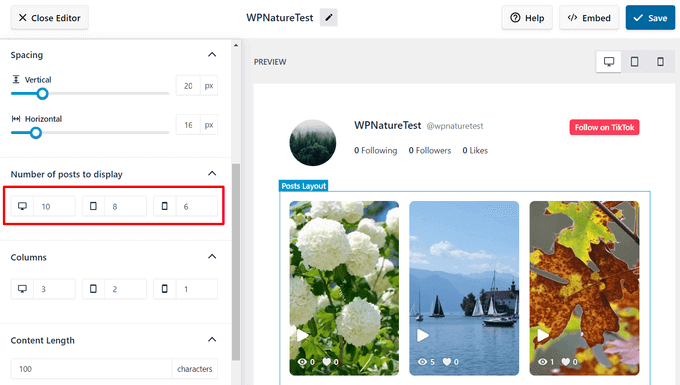The height and width of the screenshot is (385, 680).
Task: Click mobile icon in Columns row
Action: point(164,289)
